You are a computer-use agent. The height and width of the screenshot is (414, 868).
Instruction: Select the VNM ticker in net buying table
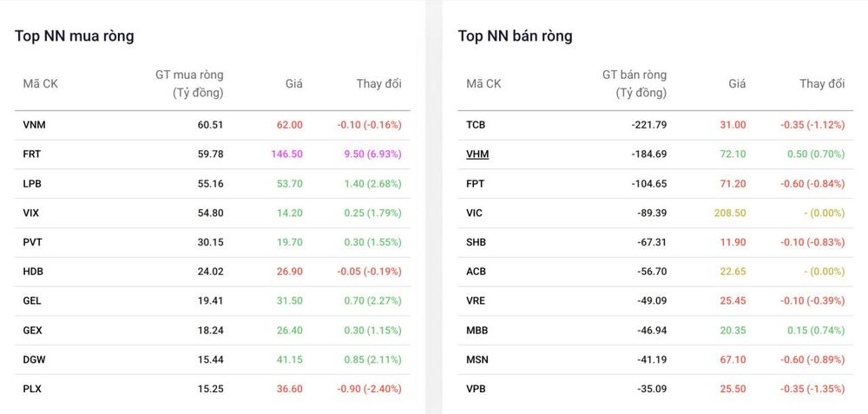(x=35, y=124)
